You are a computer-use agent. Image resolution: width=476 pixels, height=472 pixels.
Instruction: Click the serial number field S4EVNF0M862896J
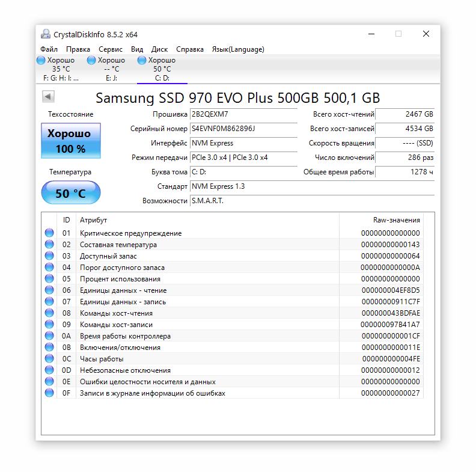(x=243, y=129)
